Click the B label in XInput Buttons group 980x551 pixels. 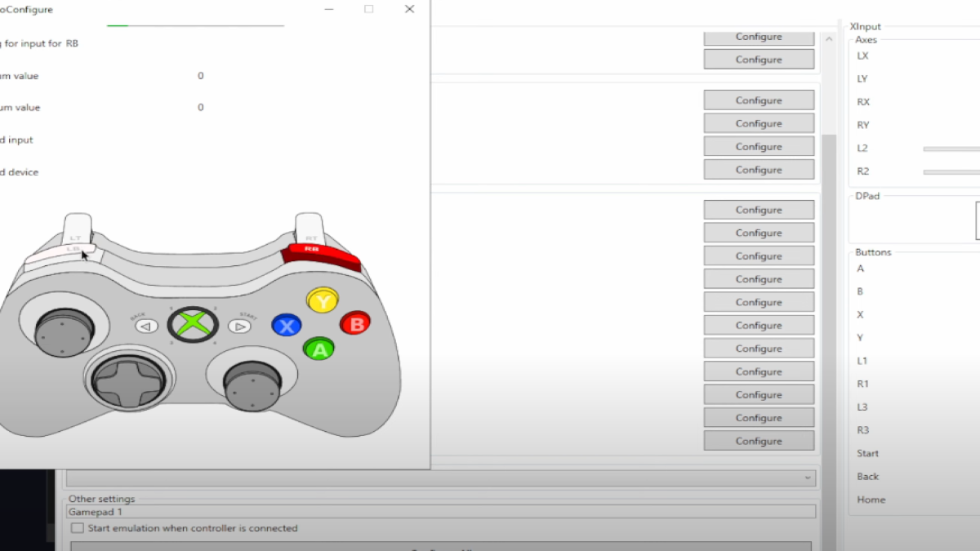click(x=860, y=291)
